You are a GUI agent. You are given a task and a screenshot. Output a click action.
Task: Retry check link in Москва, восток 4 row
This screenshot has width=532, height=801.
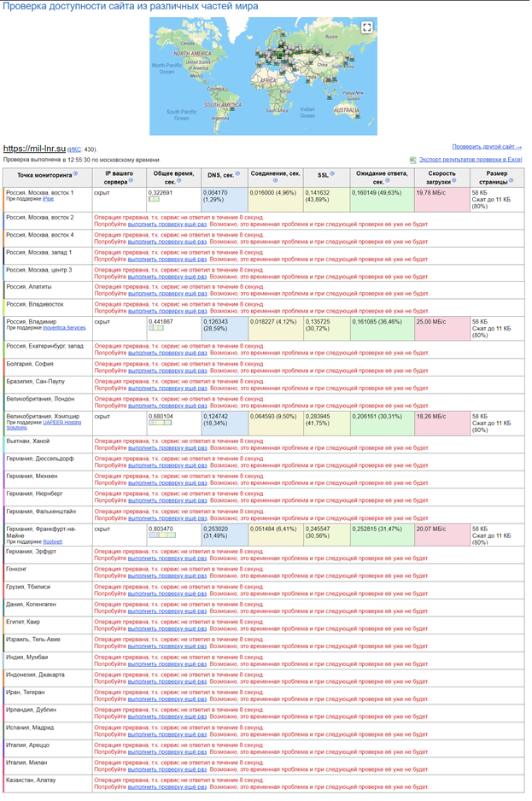[167, 242]
